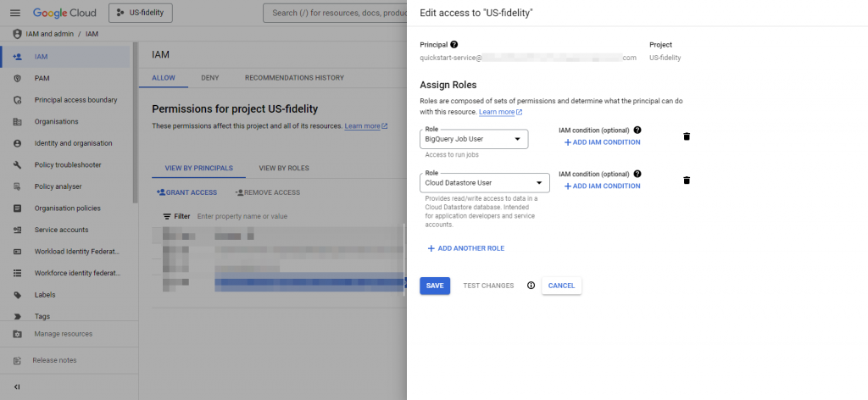Image resolution: width=868 pixels, height=400 pixels.
Task: Cancel editing access
Action: coord(561,286)
